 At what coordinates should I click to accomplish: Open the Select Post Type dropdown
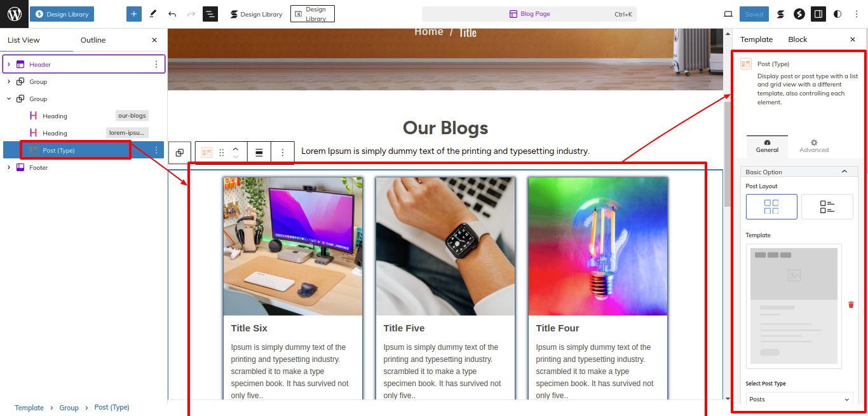click(x=799, y=399)
